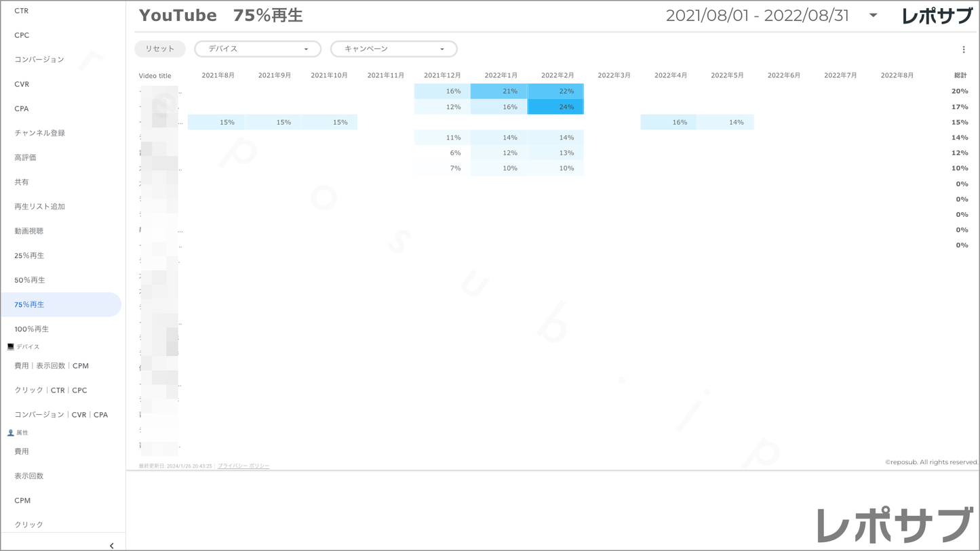This screenshot has width=980, height=551.
Task: Select the 2021年12月 column header
Action: 442,75
